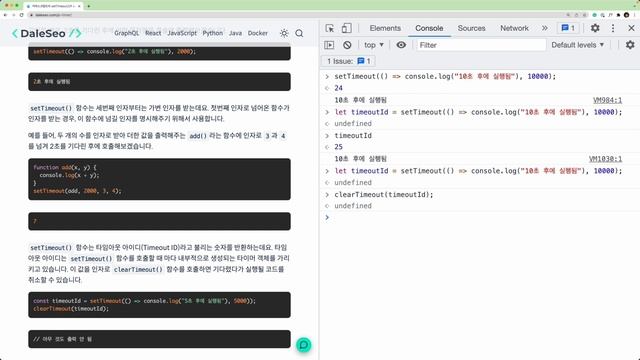
Task: Switch to the Elements tab
Action: (x=385, y=28)
